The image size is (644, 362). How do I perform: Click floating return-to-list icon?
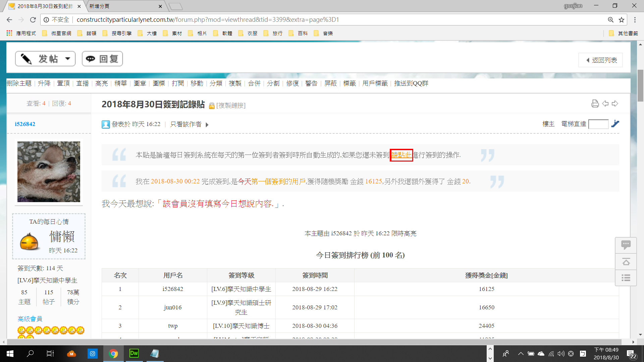626,278
